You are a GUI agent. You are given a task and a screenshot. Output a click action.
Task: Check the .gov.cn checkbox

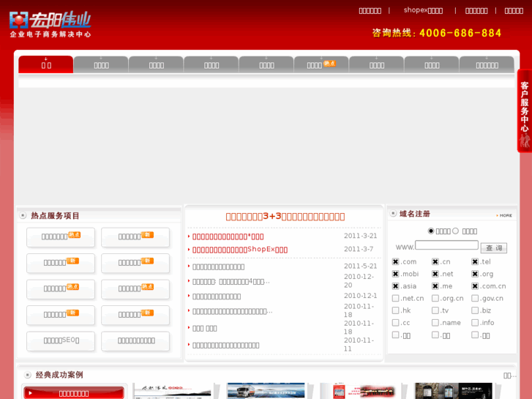click(x=475, y=298)
